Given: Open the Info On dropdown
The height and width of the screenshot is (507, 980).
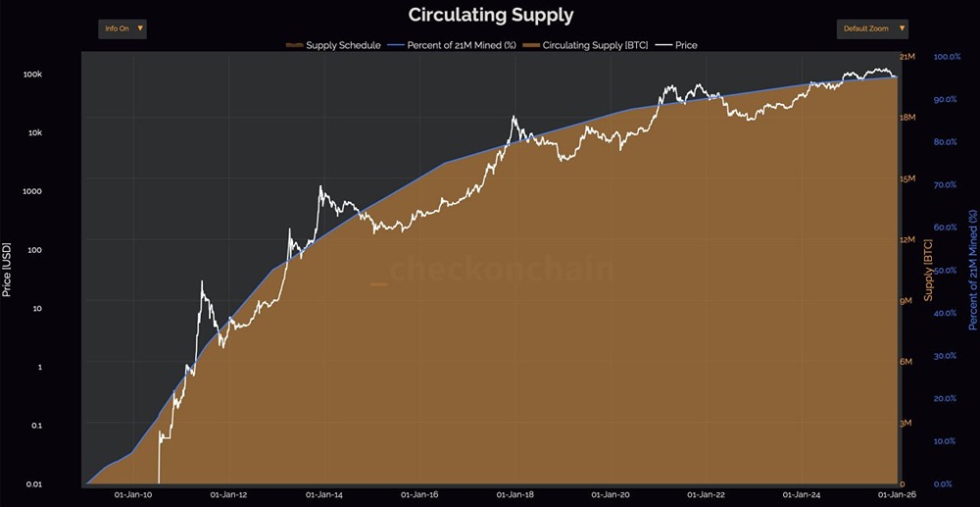Looking at the screenshot, I should tap(118, 28).
